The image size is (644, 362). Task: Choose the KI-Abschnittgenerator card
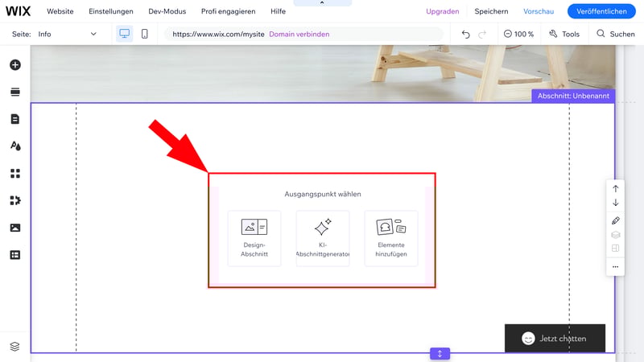tap(323, 238)
